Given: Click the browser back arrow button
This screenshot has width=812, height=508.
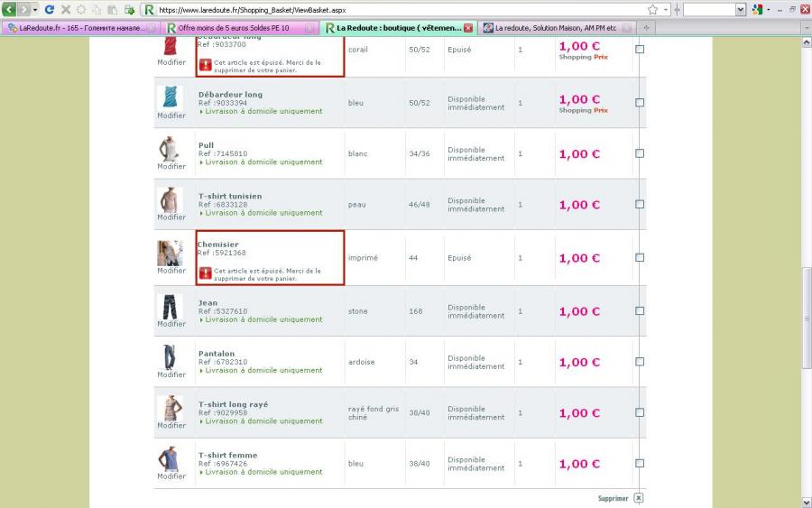Looking at the screenshot, I should pos(9,9).
